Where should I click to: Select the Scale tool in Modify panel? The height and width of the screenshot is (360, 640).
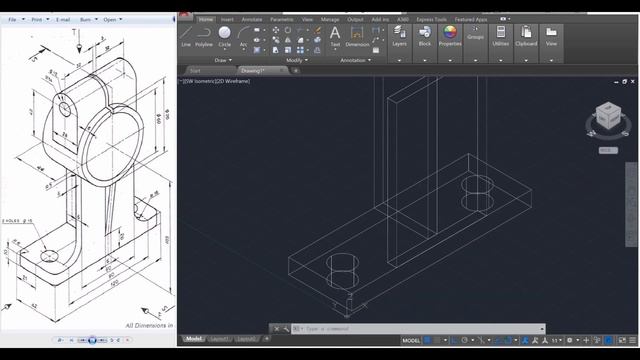pos(288,50)
